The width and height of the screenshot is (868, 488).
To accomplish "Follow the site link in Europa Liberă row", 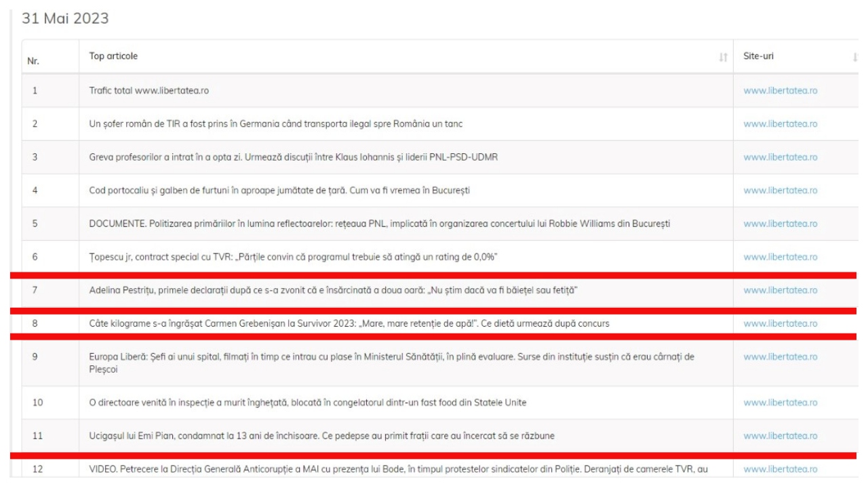I will click(x=780, y=356).
